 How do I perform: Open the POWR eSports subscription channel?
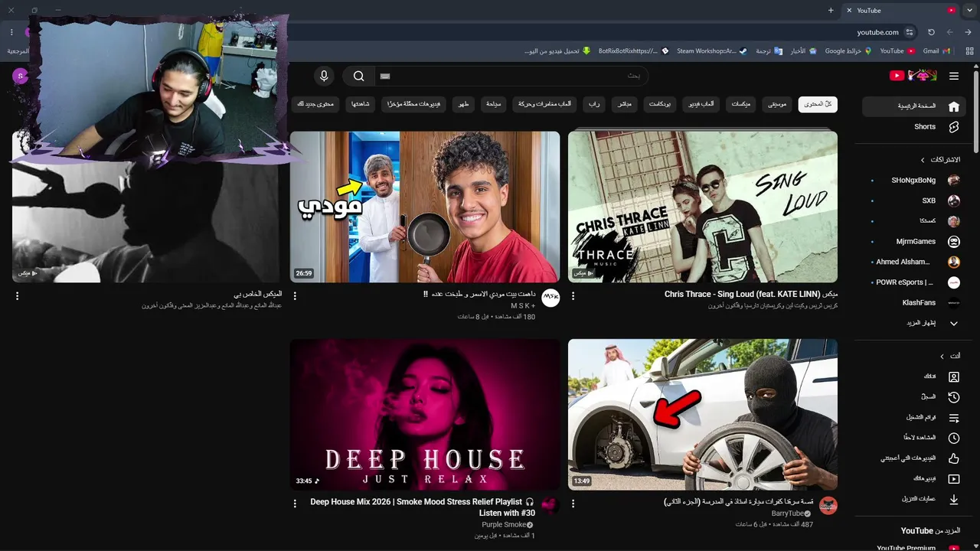click(x=914, y=282)
